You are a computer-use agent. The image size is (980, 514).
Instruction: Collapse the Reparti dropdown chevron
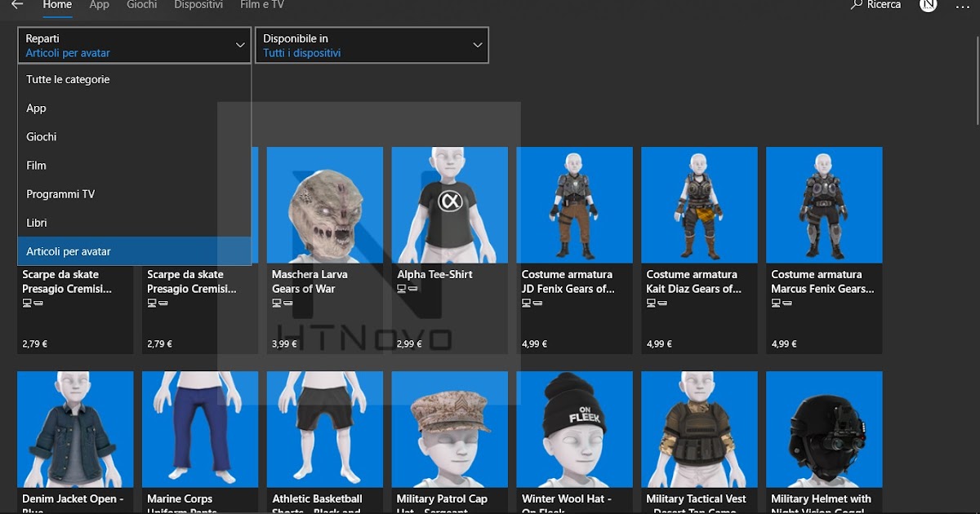[239, 45]
